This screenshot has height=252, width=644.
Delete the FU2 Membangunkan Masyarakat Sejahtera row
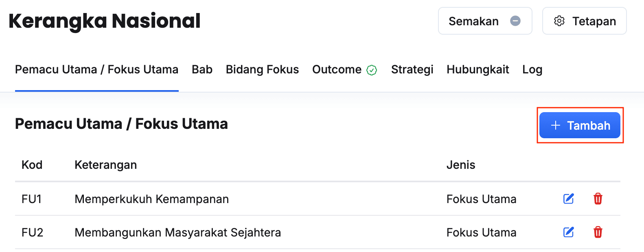(598, 232)
